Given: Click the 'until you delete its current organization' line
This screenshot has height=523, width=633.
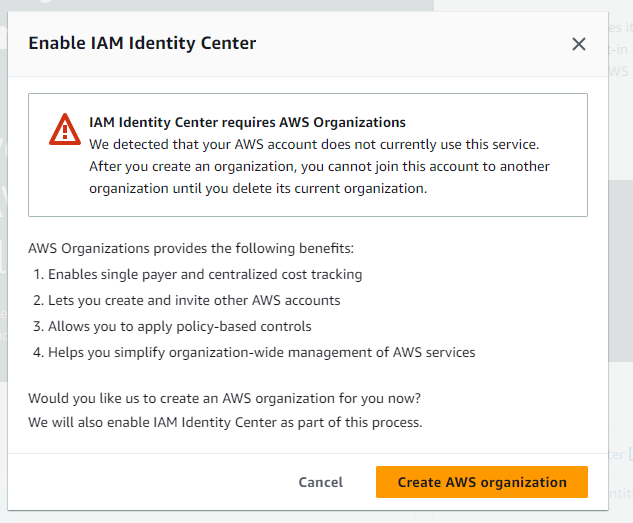Looking at the screenshot, I should 258,188.
